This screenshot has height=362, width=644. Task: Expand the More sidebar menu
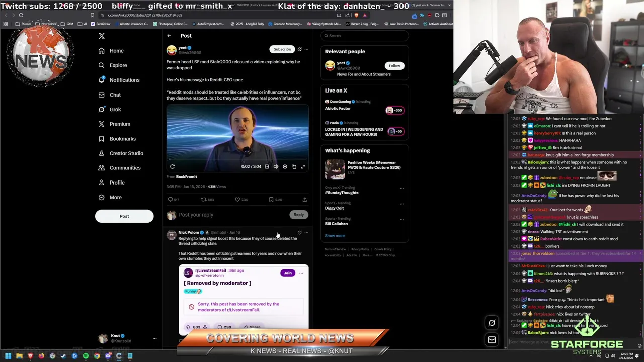point(110,197)
